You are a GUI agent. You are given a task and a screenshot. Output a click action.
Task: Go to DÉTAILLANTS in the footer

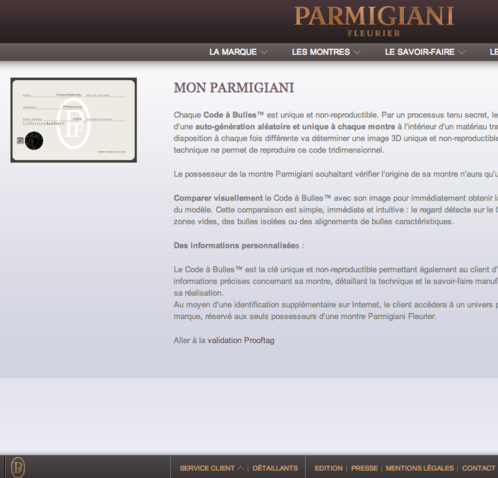[x=275, y=468]
